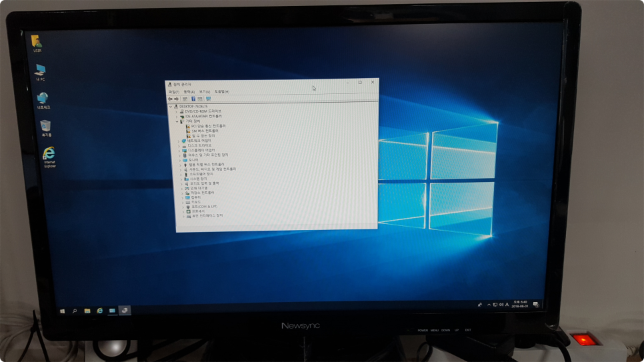Open the taskbar clock and date
The image size is (644, 362).
[520, 305]
